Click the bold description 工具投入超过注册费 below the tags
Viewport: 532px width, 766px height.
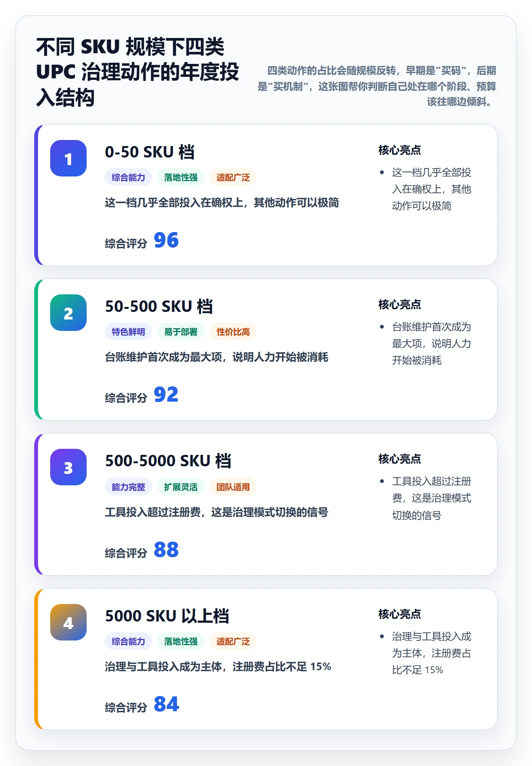[217, 512]
